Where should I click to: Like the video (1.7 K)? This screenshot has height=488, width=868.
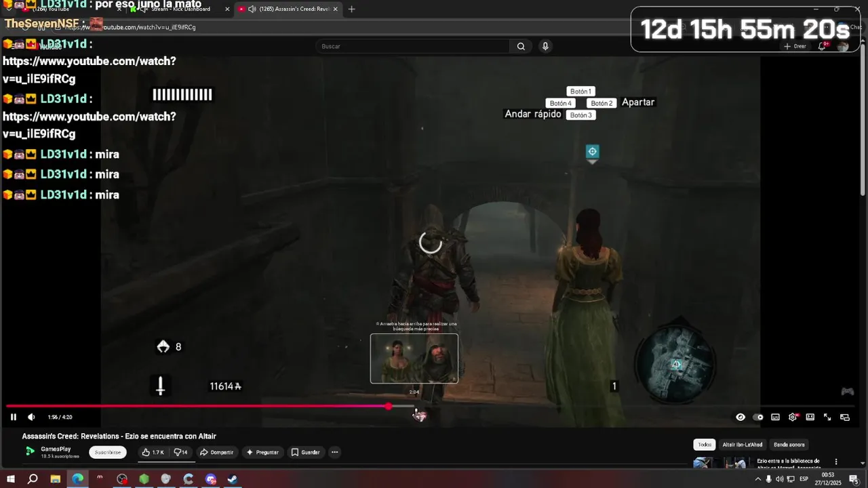pyautogui.click(x=154, y=452)
